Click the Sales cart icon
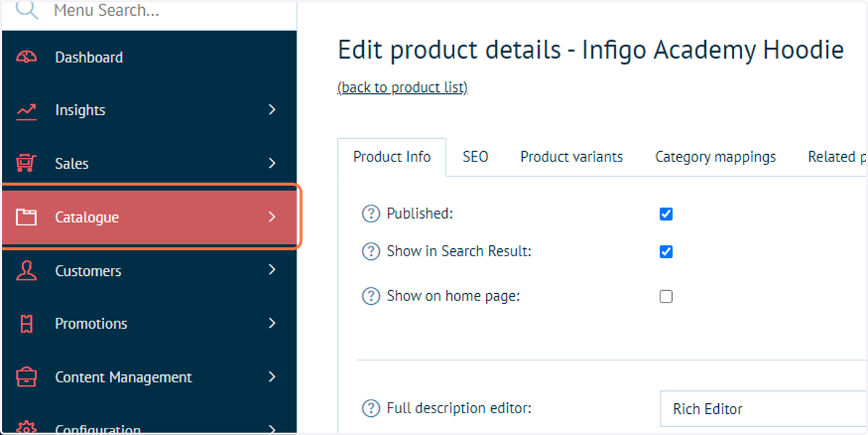This screenshot has width=868, height=435. point(27,164)
